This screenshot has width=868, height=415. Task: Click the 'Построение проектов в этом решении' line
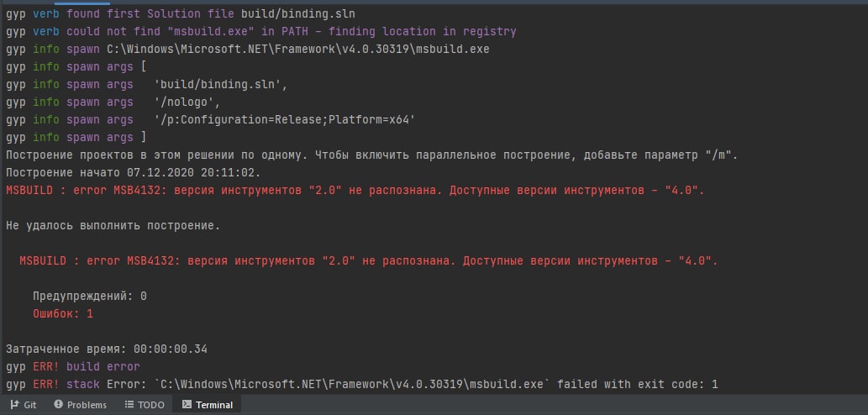point(372,155)
